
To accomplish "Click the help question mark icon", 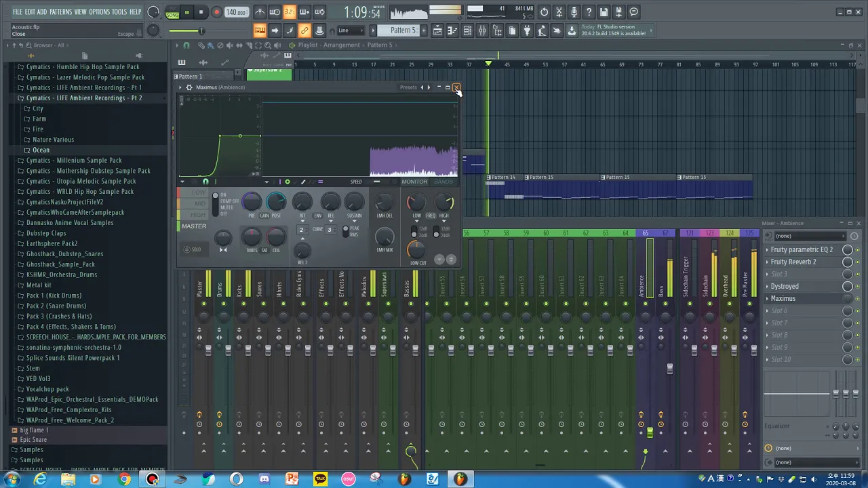I will (589, 12).
